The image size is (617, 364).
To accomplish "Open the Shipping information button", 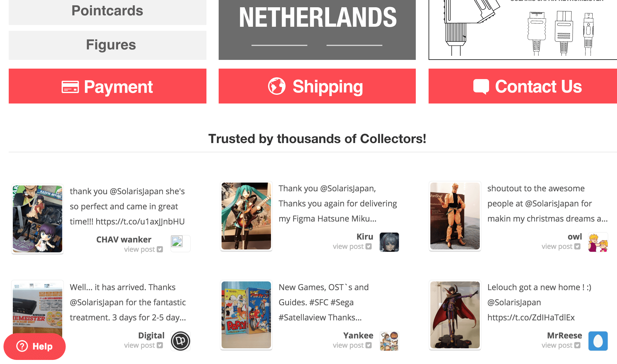I will (317, 86).
